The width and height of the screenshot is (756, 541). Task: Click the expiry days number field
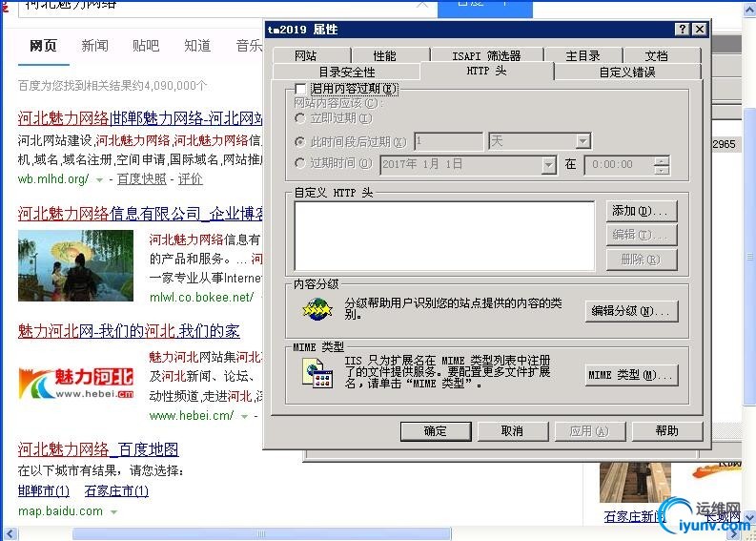448,141
